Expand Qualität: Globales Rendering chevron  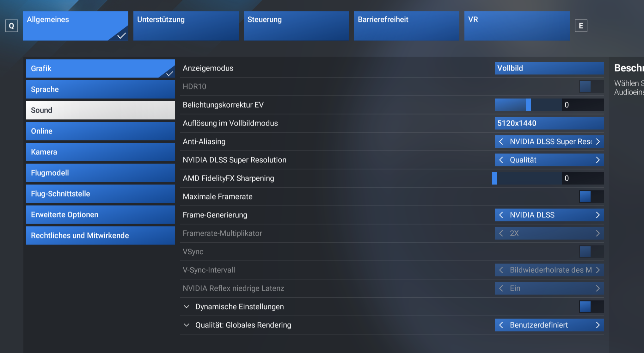point(187,325)
